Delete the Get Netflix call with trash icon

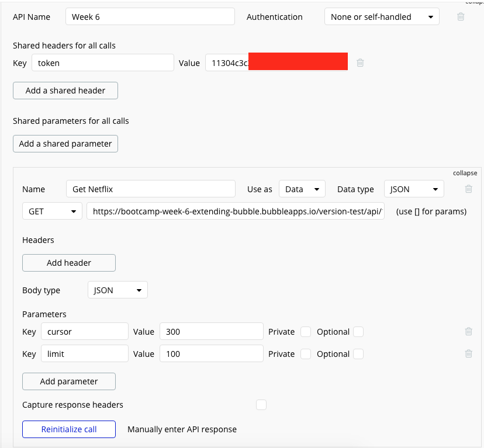tap(468, 189)
